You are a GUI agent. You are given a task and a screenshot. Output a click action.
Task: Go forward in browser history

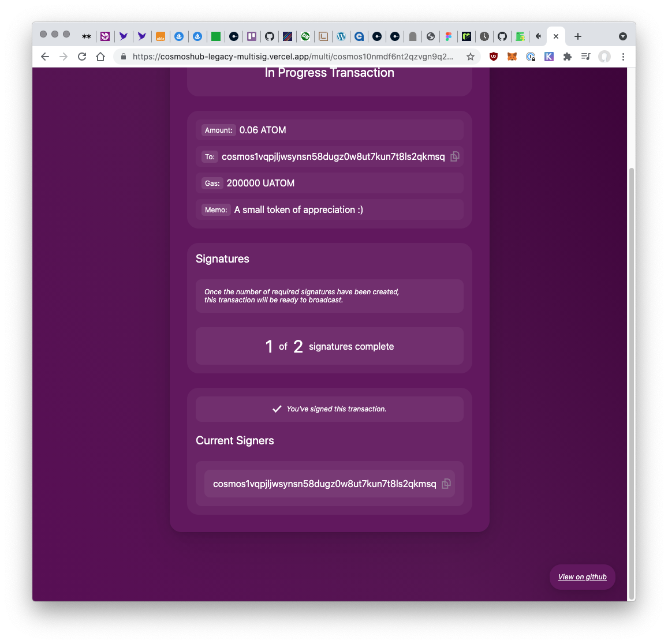64,57
